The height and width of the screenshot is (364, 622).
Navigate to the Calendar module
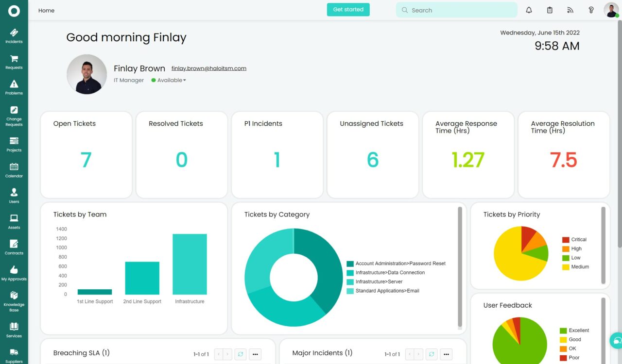(x=14, y=171)
